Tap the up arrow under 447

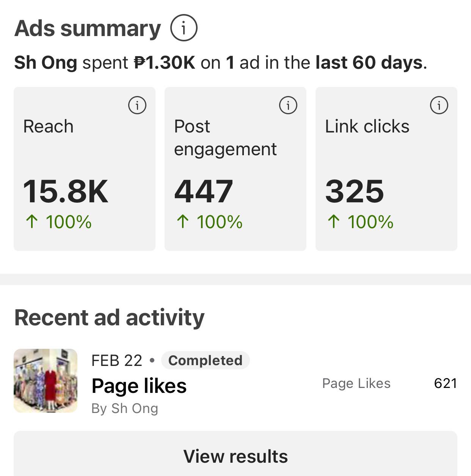tap(183, 222)
